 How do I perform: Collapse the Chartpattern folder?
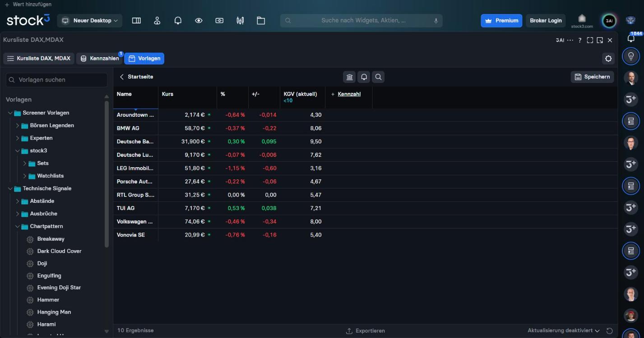[x=18, y=227]
